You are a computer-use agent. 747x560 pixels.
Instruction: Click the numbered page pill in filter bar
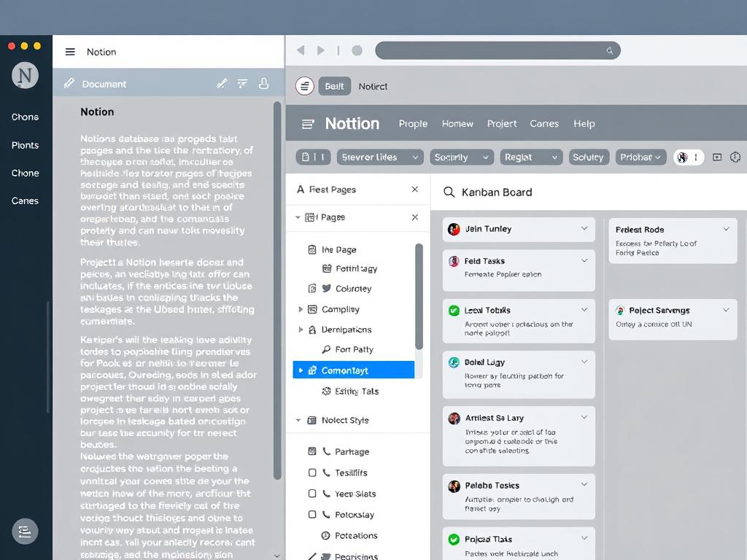tap(314, 157)
